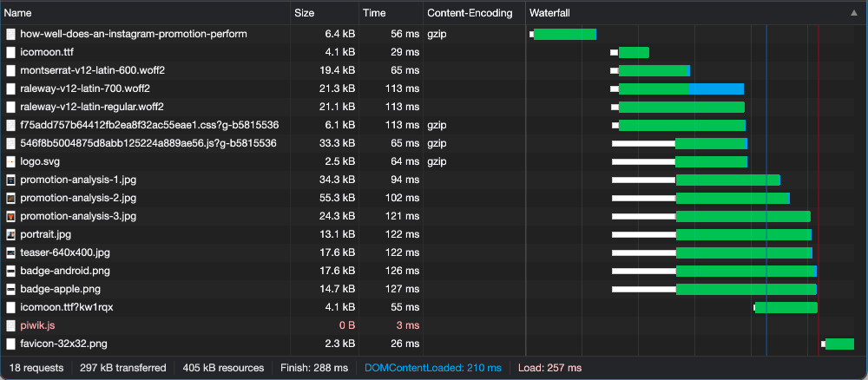
Task: Click the image icon beside promotion-analysis-1.jpg
Action: click(x=11, y=180)
